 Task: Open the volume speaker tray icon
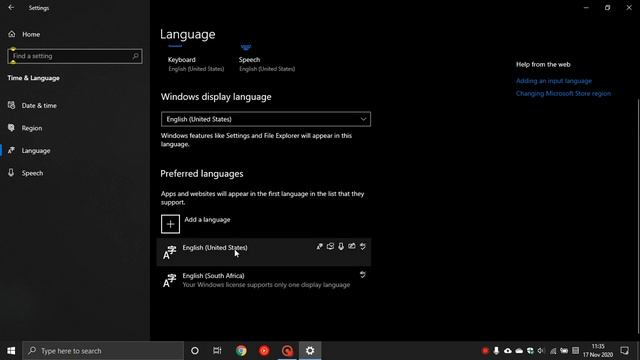click(x=541, y=351)
